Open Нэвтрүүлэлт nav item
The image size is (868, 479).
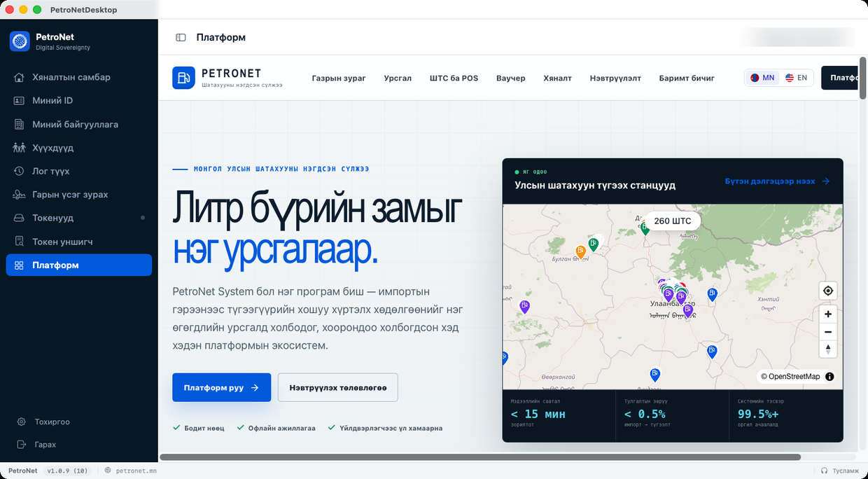coord(615,78)
